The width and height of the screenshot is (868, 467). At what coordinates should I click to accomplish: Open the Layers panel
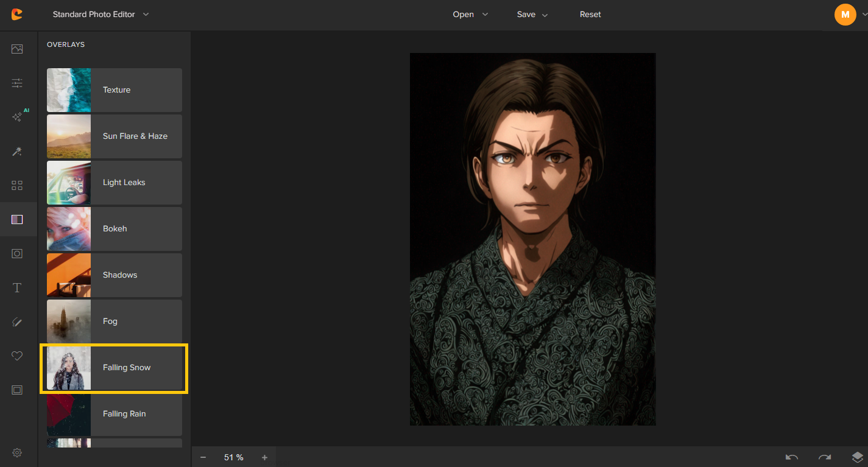click(856, 457)
